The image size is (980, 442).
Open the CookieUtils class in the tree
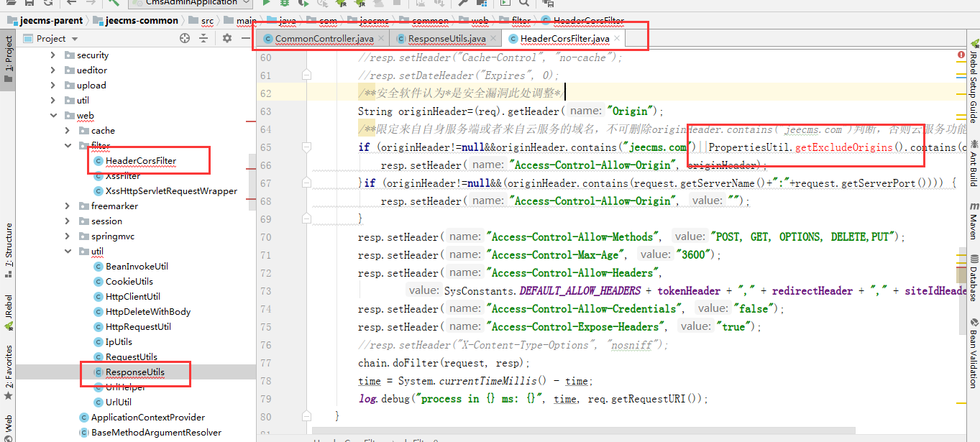pos(129,282)
